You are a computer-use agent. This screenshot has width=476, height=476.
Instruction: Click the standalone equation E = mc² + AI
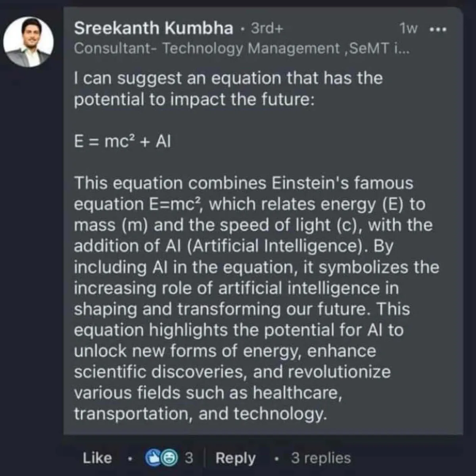coord(122,141)
